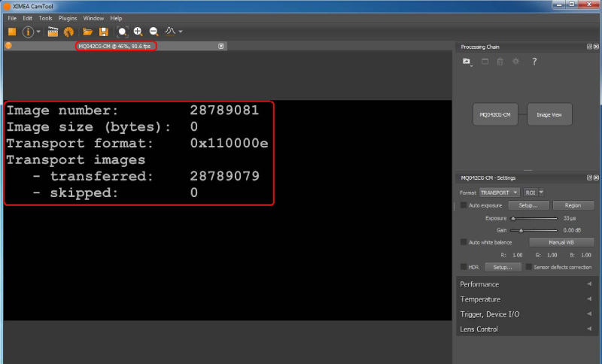Toggle the Auto white balance checkbox
The height and width of the screenshot is (364, 602).
(x=464, y=242)
